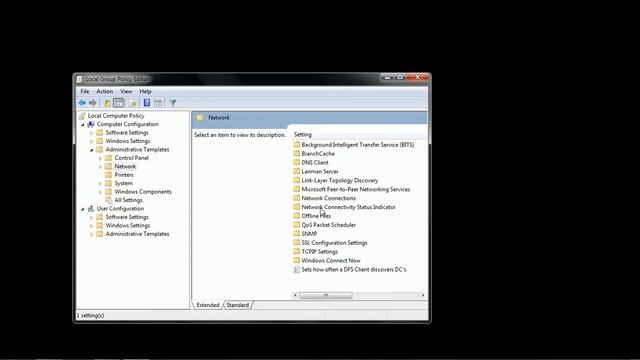Viewport: 640px width, 360px height.
Task: Select Local Computer Policy root label
Action: [116, 116]
